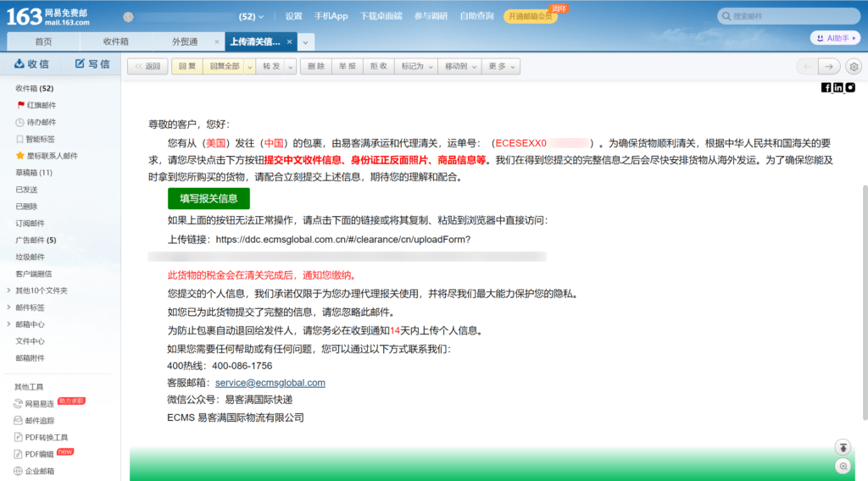The image size is (868, 481).
Task: Open 待办邮件 pending mail folder
Action: [x=36, y=122]
